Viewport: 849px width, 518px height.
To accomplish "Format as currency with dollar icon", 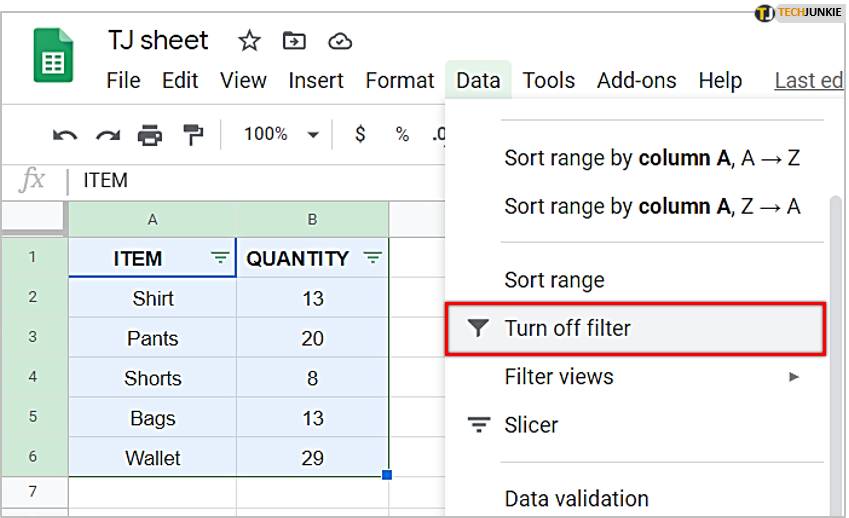I will [x=360, y=134].
